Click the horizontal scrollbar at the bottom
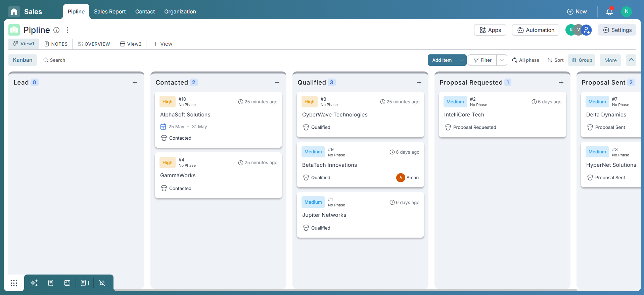The width and height of the screenshot is (644, 295). click(x=345, y=290)
